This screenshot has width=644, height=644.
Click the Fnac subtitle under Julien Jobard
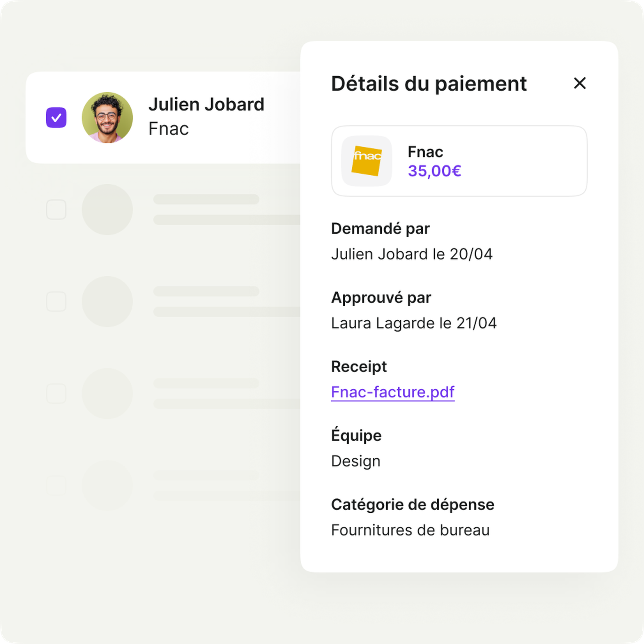[x=168, y=129]
